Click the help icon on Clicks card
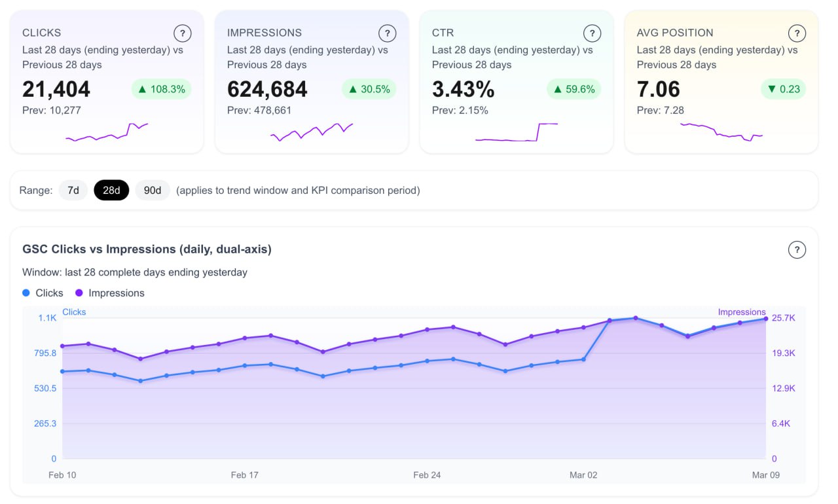 [x=183, y=33]
